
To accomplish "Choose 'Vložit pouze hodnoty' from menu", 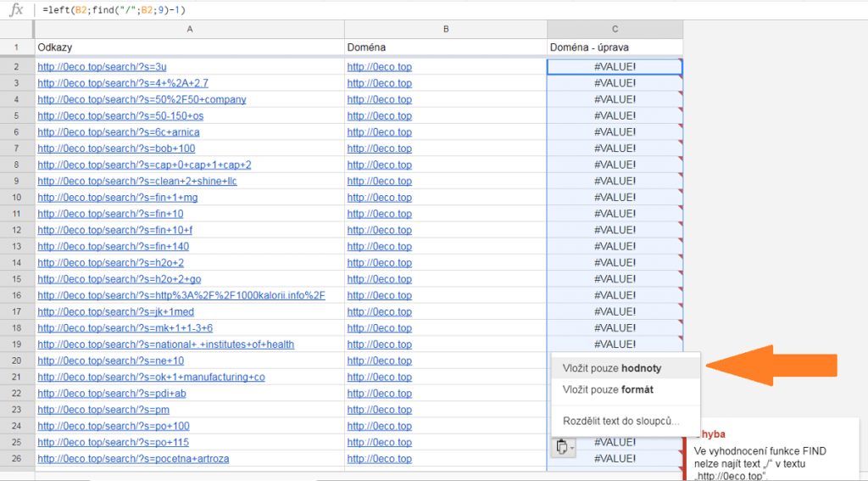I will point(611,368).
